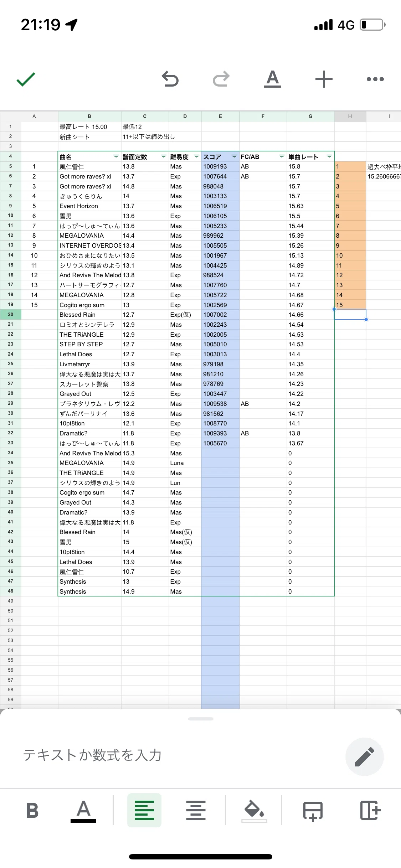Image resolution: width=401 pixels, height=868 pixels.
Task: Open filter dropdown for 単曲レート column
Action: 329,157
